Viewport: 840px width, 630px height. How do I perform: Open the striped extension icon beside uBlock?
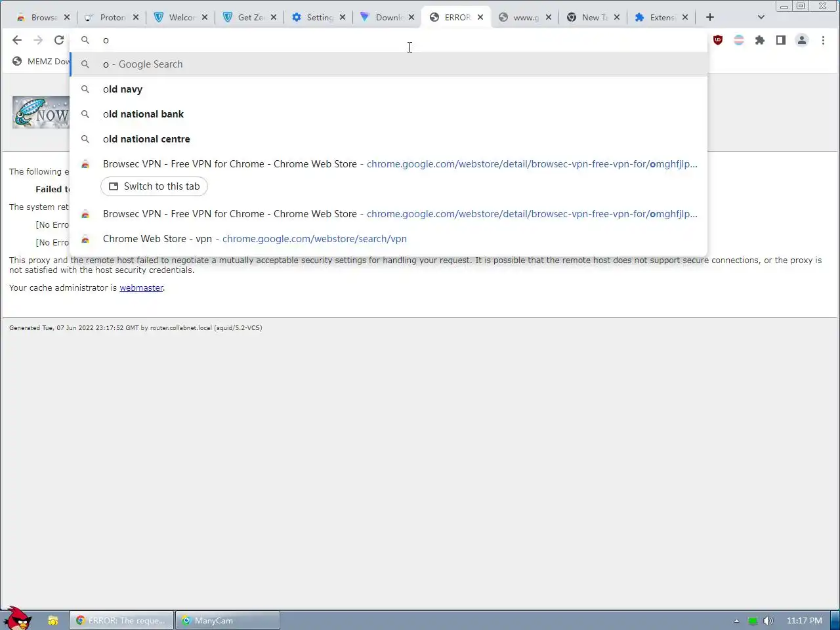(x=739, y=40)
